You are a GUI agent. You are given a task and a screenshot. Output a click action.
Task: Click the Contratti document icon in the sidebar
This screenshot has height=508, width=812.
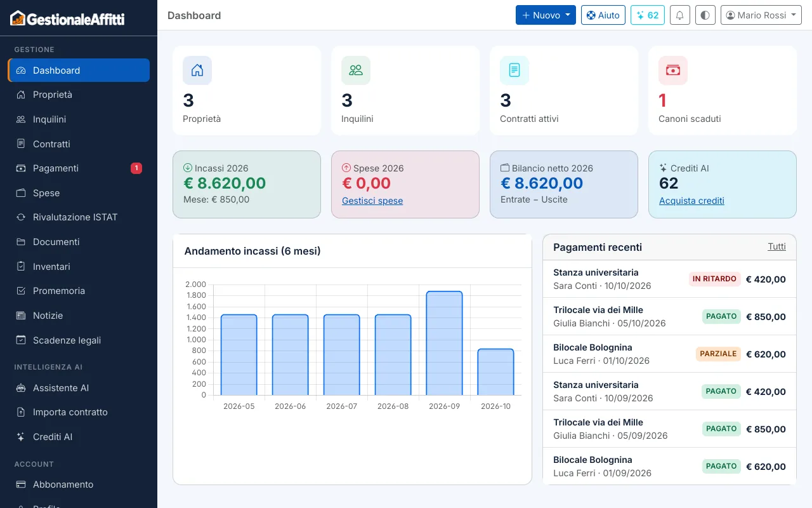click(x=21, y=144)
